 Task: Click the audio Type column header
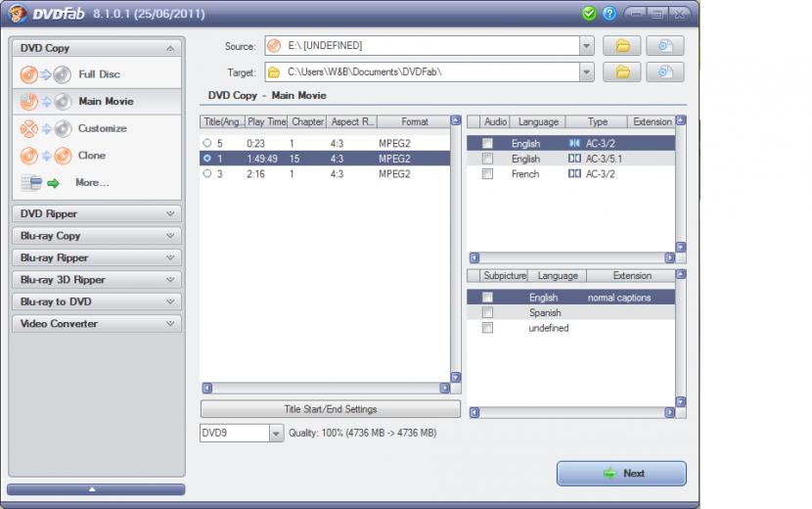(597, 121)
